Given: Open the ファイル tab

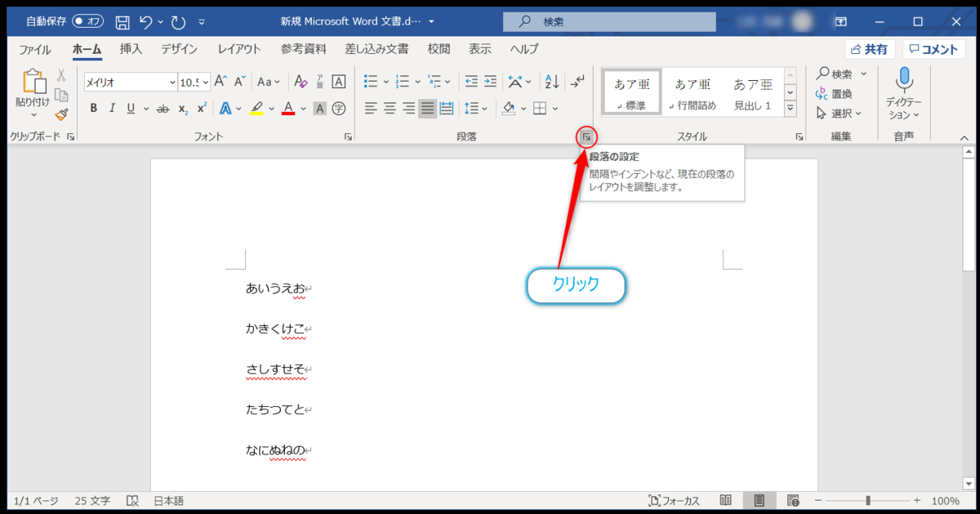Looking at the screenshot, I should click(34, 49).
